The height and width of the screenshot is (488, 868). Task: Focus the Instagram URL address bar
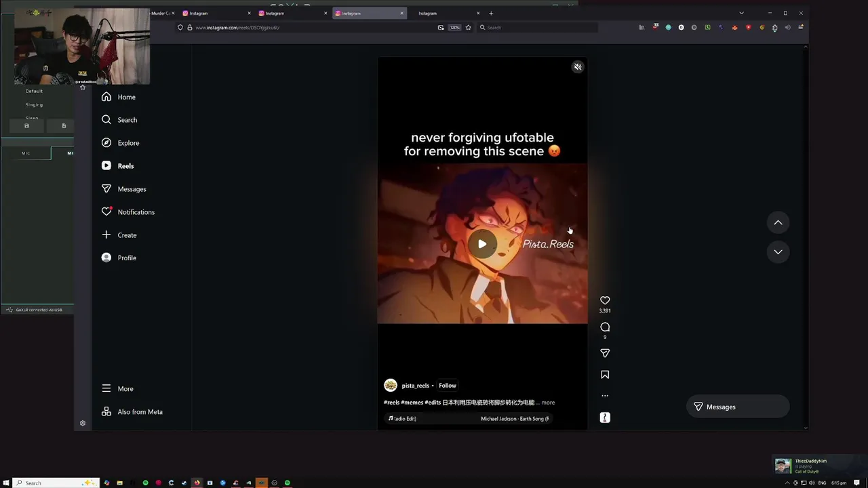312,28
